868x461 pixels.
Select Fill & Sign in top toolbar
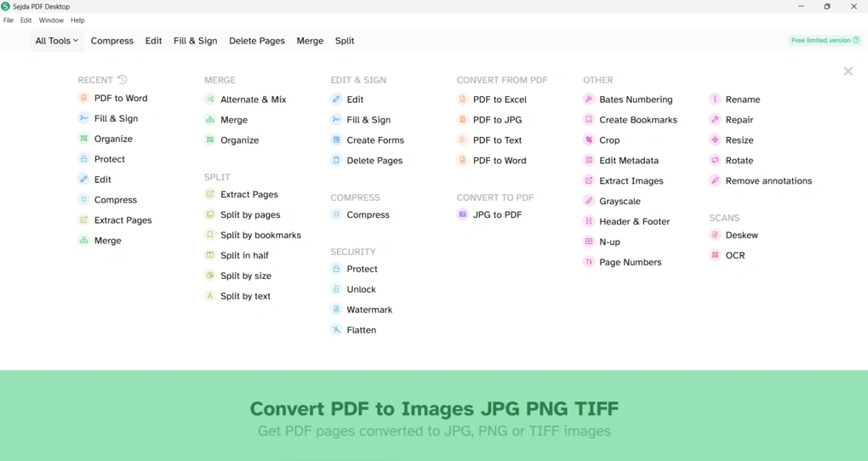tap(195, 40)
